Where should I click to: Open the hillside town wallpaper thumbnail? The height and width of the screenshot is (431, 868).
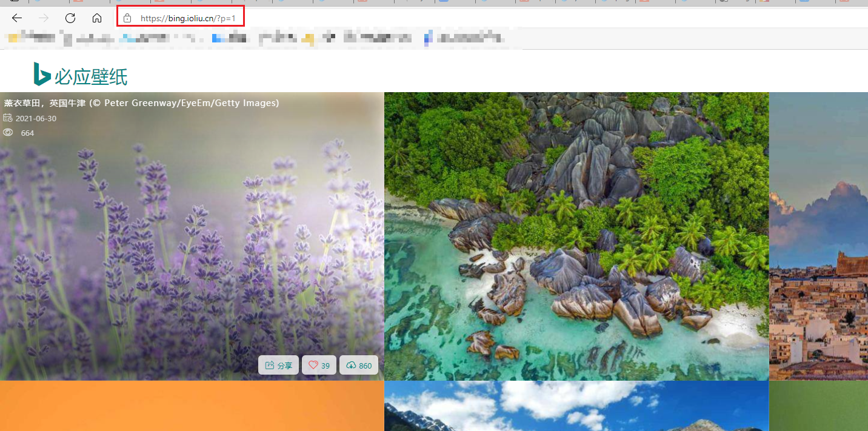pyautogui.click(x=818, y=236)
